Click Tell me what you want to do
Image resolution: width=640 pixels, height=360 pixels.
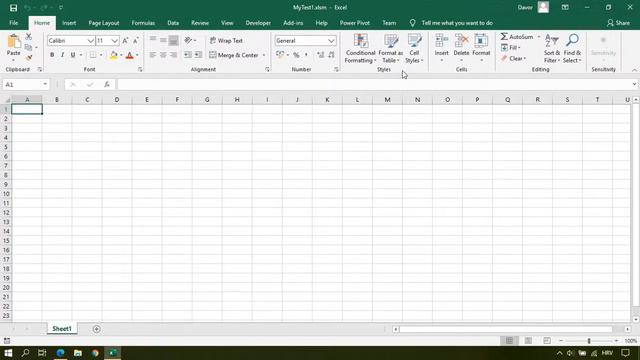click(457, 23)
